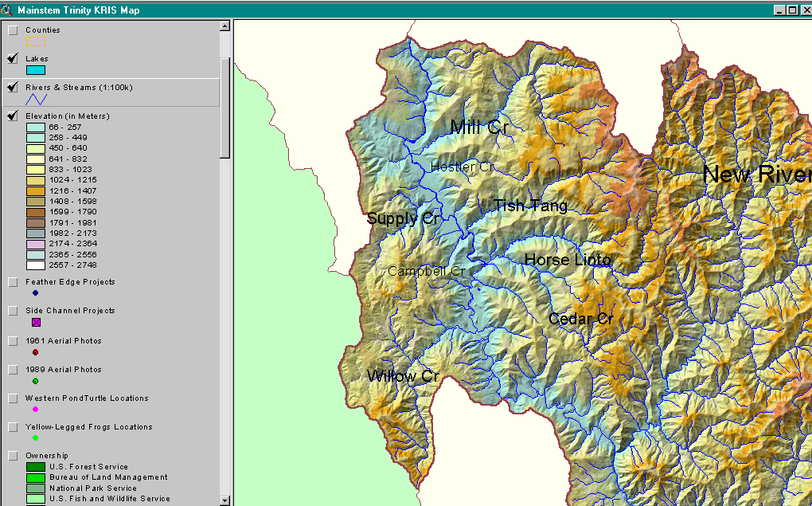The width and height of the screenshot is (812, 506).
Task: Click the U.S. Fish and Wildlife Service swatch
Action: (x=36, y=500)
